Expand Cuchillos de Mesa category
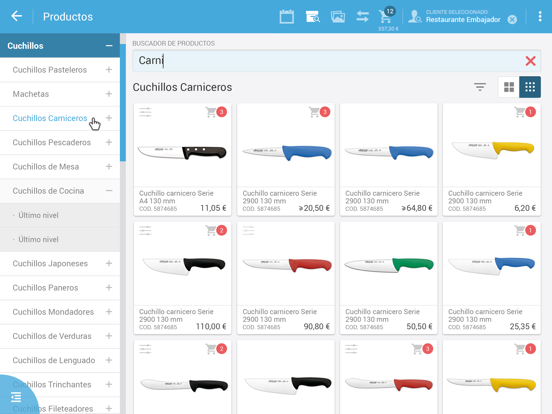Screen dimensions: 552x414 point(109,167)
